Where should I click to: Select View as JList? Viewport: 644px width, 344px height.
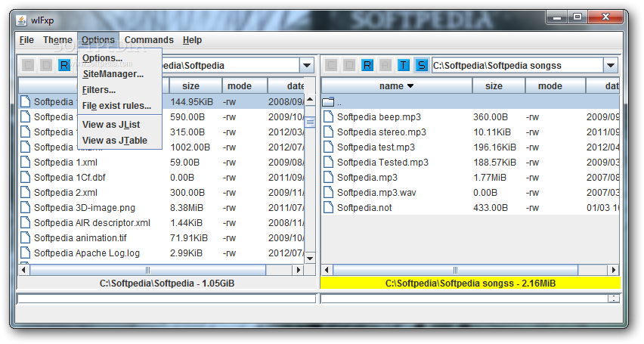120,125
